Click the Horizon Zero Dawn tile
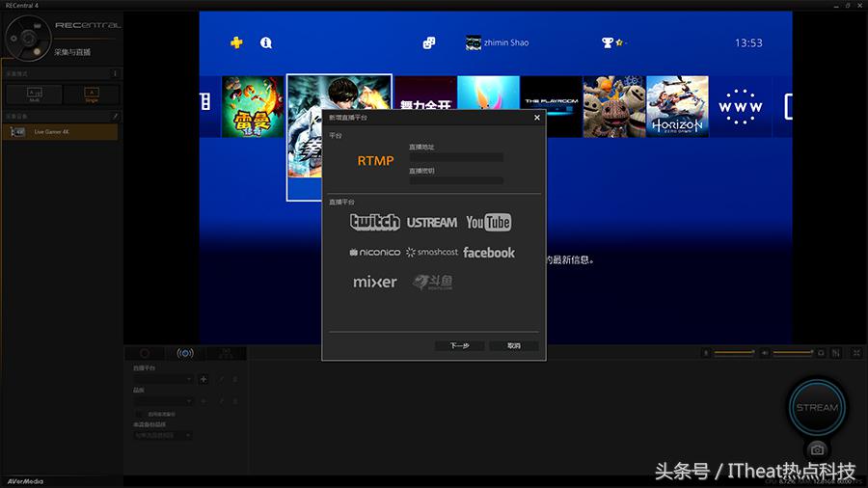868x488 pixels. point(677,107)
